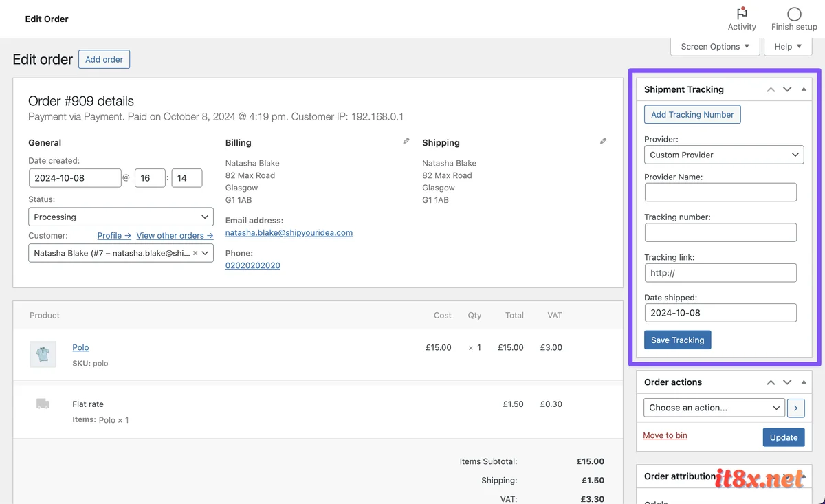Click the Add order button
The height and width of the screenshot is (504, 825).
point(104,59)
